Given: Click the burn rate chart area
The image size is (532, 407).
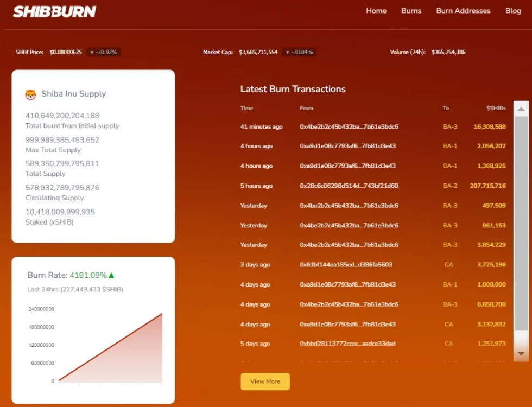Looking at the screenshot, I should pos(109,347).
